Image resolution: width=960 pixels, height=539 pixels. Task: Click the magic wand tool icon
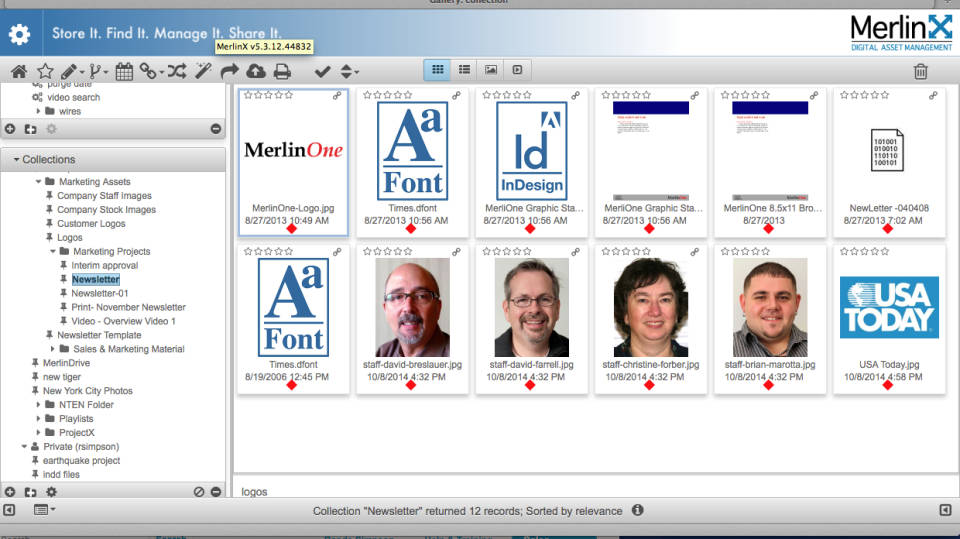203,71
